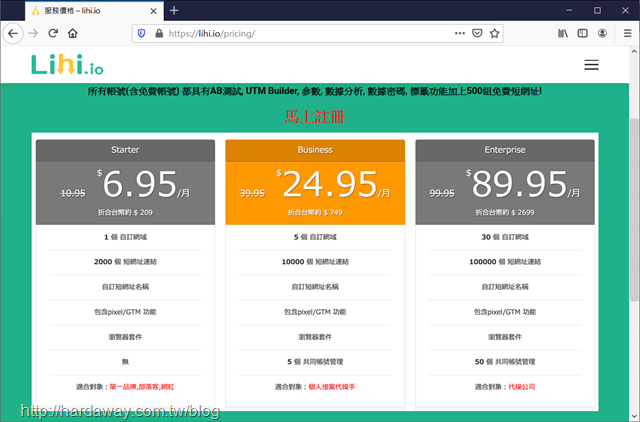Open the page actions three-dots menu
Image resolution: width=640 pixels, height=422 pixels.
[460, 33]
